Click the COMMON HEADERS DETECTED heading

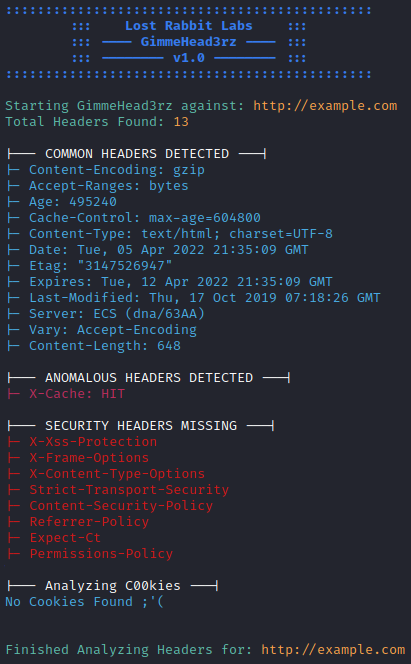tap(137, 154)
